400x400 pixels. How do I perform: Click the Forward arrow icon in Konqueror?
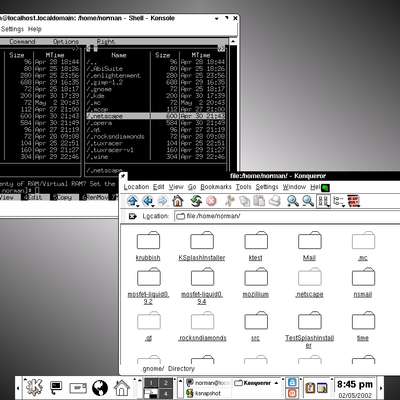click(x=162, y=201)
